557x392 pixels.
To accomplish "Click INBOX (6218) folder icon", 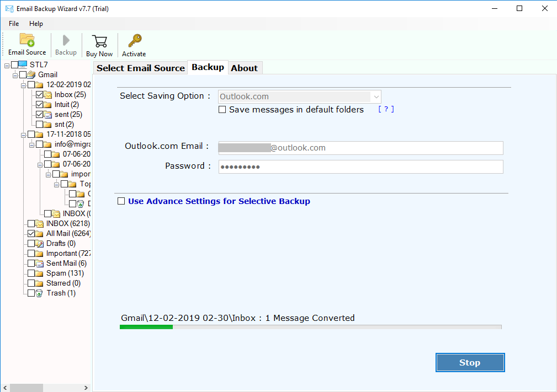I will (39, 224).
